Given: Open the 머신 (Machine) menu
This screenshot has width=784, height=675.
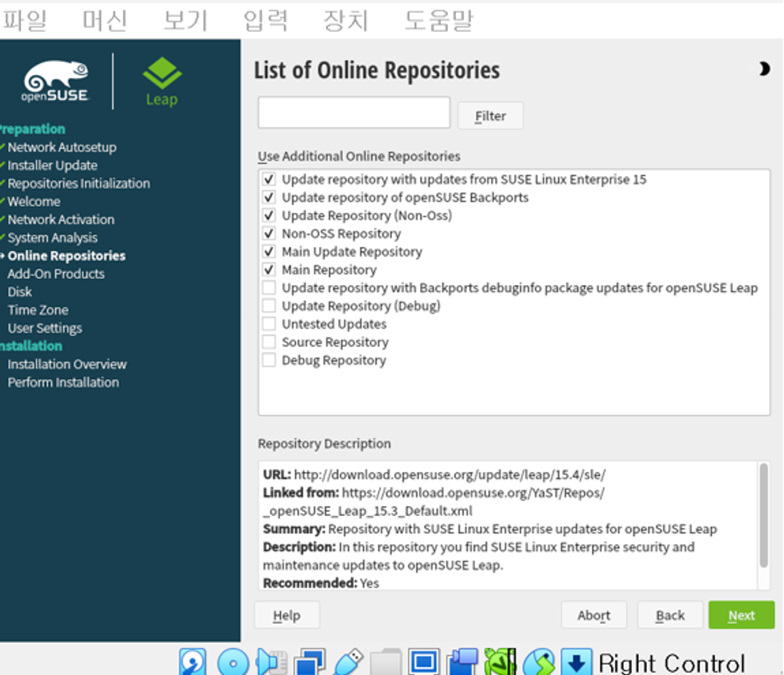Looking at the screenshot, I should pos(104,20).
